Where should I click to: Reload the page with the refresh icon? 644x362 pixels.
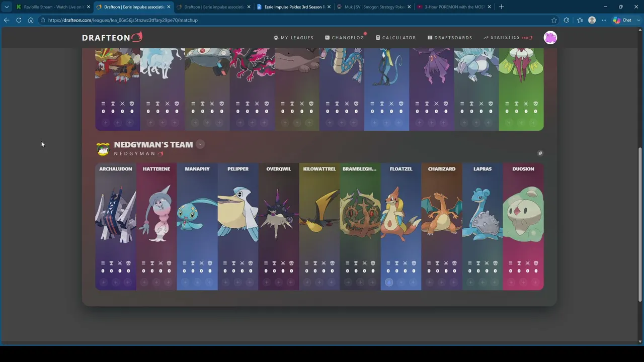[x=19, y=20]
